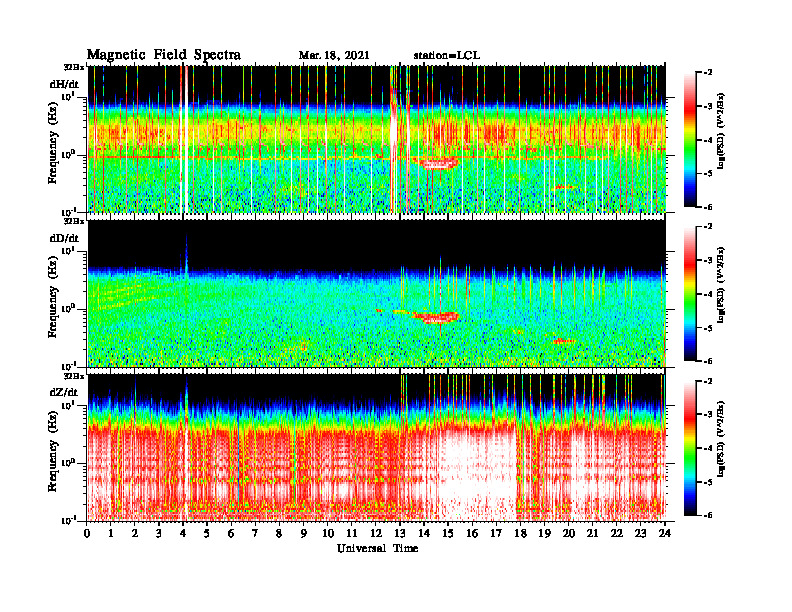The height and width of the screenshot is (612, 792).
Task: Click the white vertical stripe at 4 UT in dH/dt
Action: [x=184, y=139]
